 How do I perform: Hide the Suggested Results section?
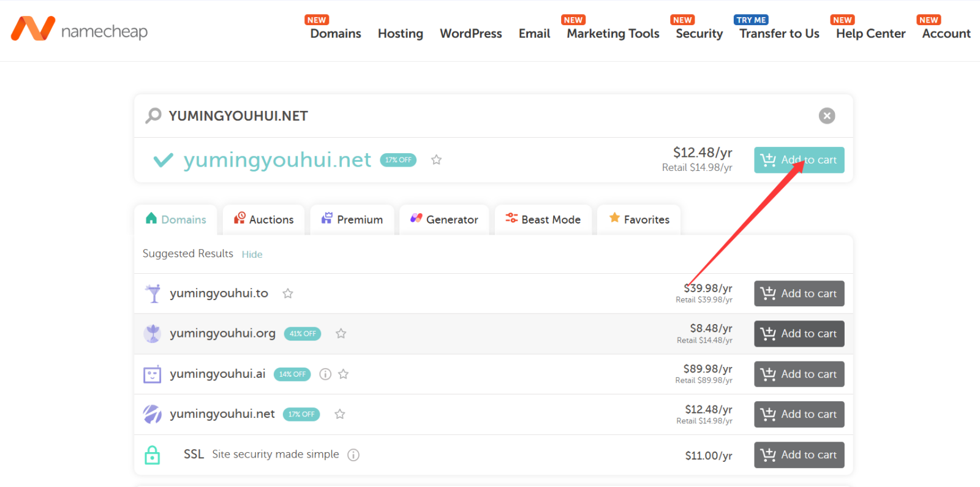click(252, 254)
